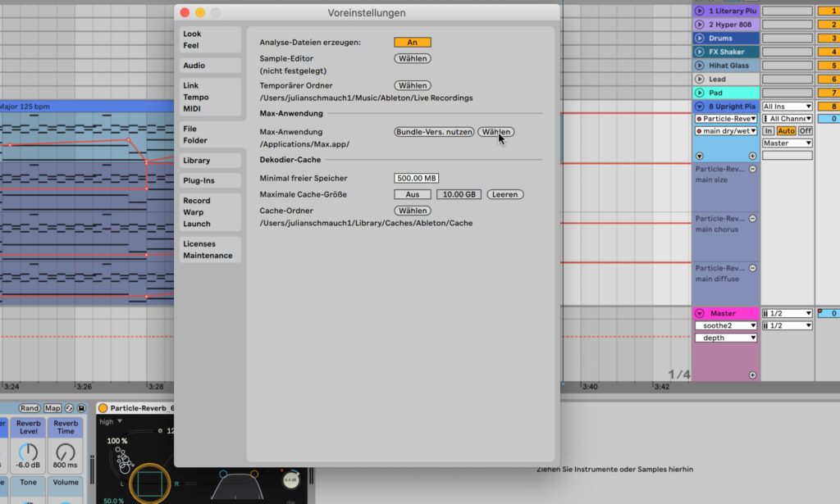Image resolution: width=840 pixels, height=504 pixels.
Task: Collapse the Master track unfold arrow
Action: (699, 314)
